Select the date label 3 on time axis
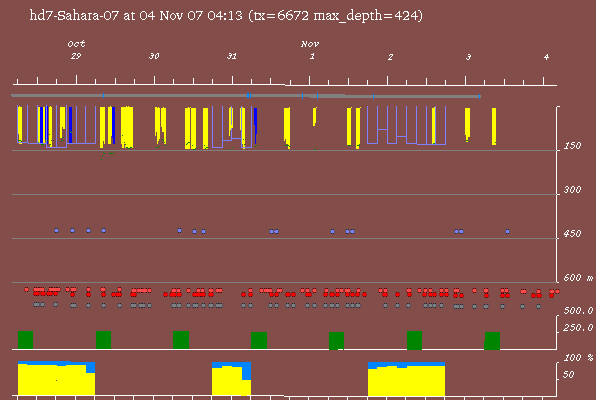Screen dimensions: 596x400 pyautogui.click(x=468, y=57)
